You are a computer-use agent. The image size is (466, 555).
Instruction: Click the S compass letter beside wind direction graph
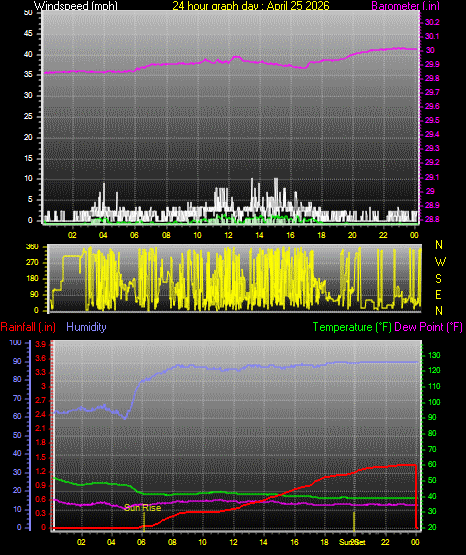pyautogui.click(x=438, y=279)
